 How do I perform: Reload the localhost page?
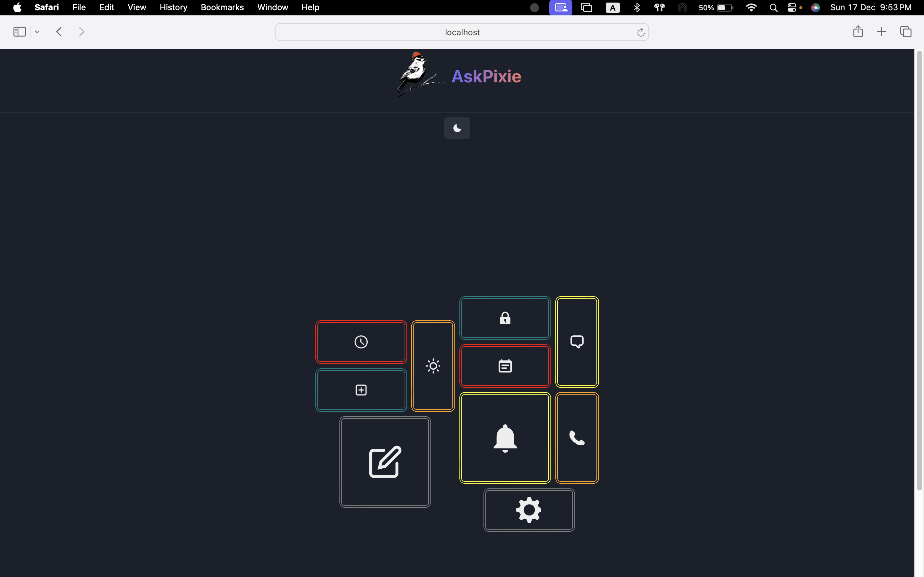coord(641,32)
